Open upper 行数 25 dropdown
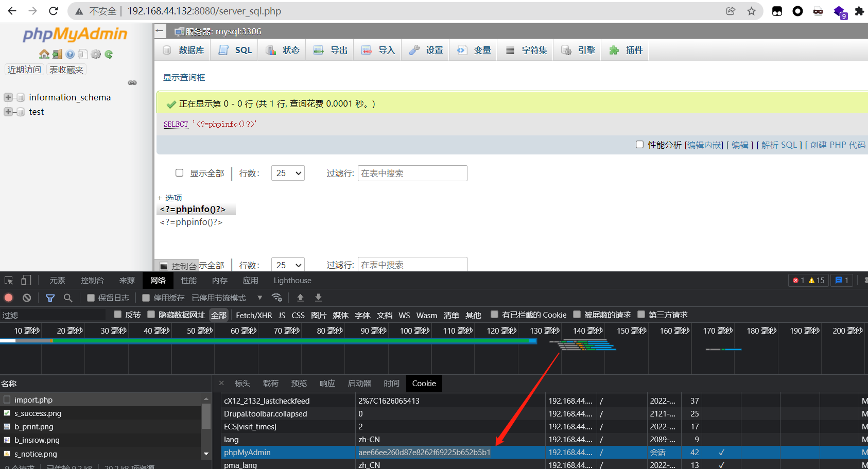The width and height of the screenshot is (868, 469). [288, 173]
